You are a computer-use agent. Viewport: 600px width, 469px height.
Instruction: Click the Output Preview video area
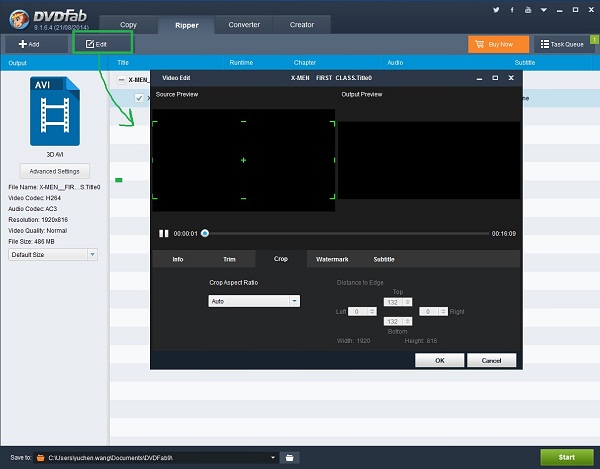[429, 160]
